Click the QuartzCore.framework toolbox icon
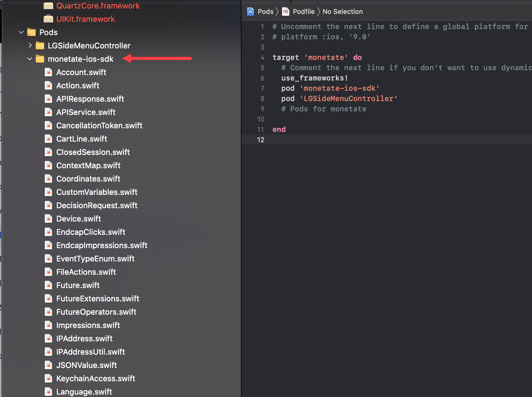Viewport: 532px width, 397px height. tap(48, 6)
